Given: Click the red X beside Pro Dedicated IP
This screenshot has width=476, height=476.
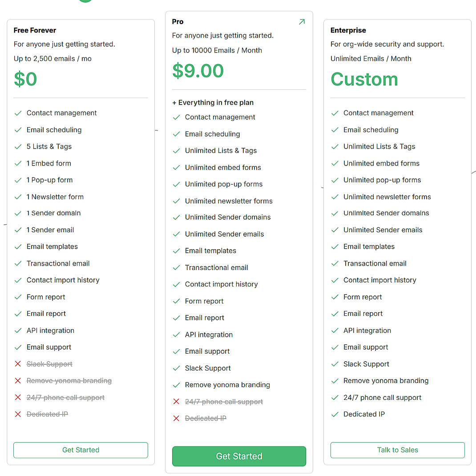Looking at the screenshot, I should click(x=176, y=418).
